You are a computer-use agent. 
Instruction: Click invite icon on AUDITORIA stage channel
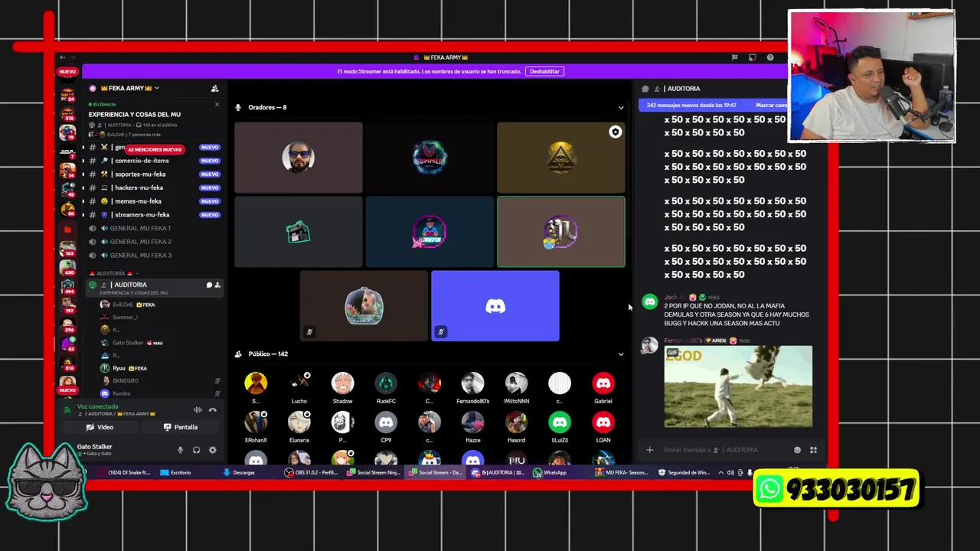click(217, 285)
